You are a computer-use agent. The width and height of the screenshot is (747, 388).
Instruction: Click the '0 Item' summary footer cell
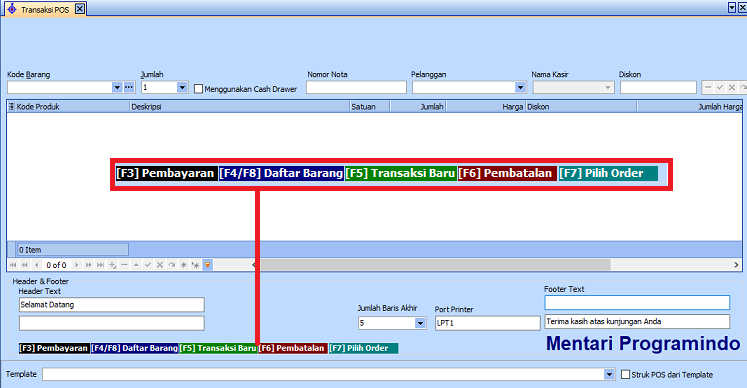point(72,249)
